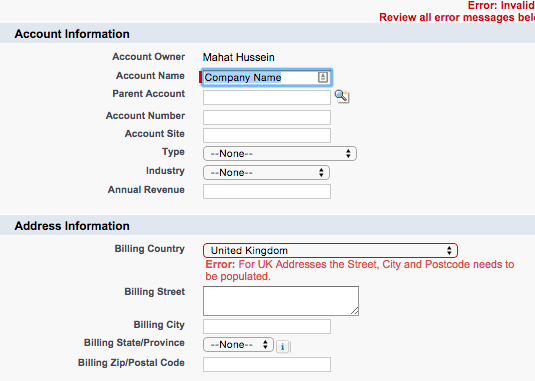Click the Account Site field
Viewport: 535px width, 381px height.
tap(267, 135)
